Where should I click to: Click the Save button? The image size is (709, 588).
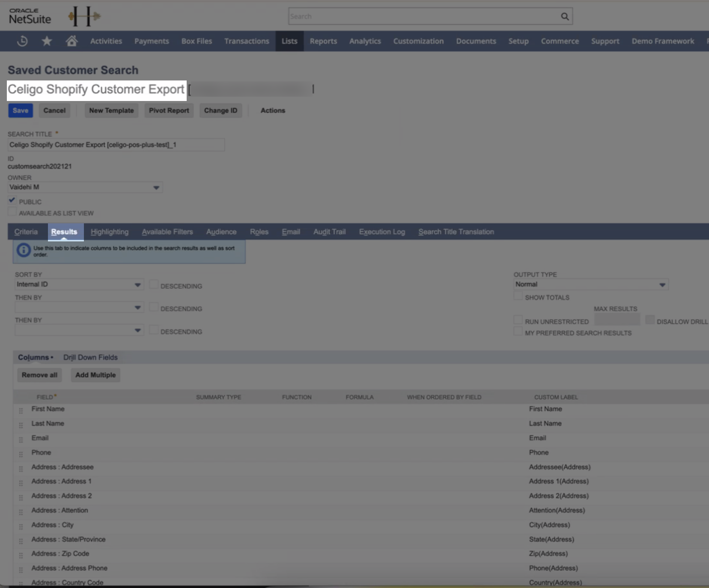21,110
